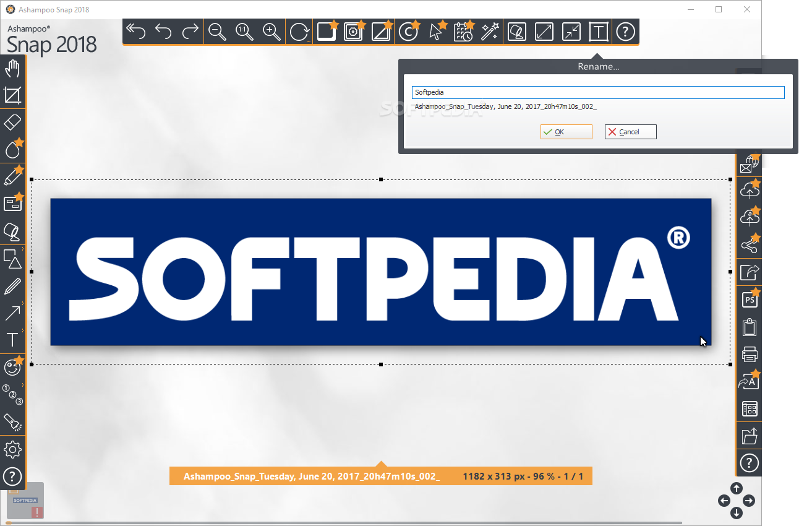
Task: Open settings gear in left sidebar
Action: click(12, 449)
